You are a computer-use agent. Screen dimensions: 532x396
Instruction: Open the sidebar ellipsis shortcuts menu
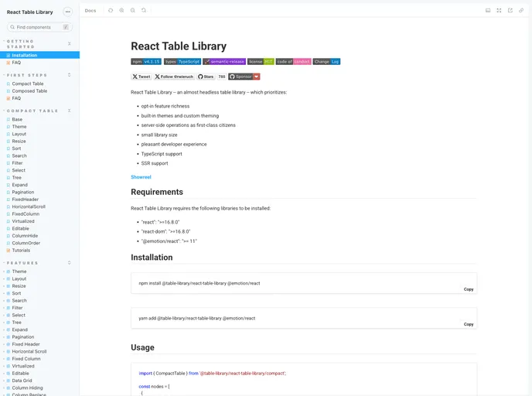tap(68, 12)
